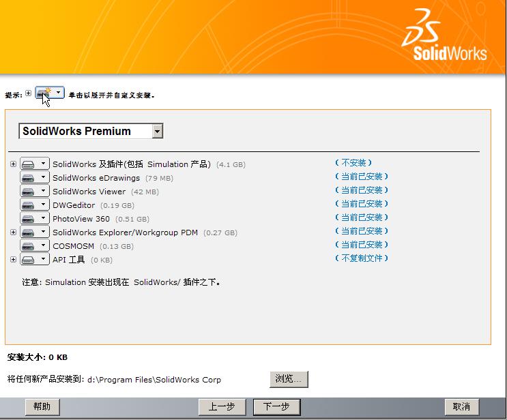The width and height of the screenshot is (507, 420).
Task: Click the 单击以展开并自定义安装 hint text
Action: point(111,95)
